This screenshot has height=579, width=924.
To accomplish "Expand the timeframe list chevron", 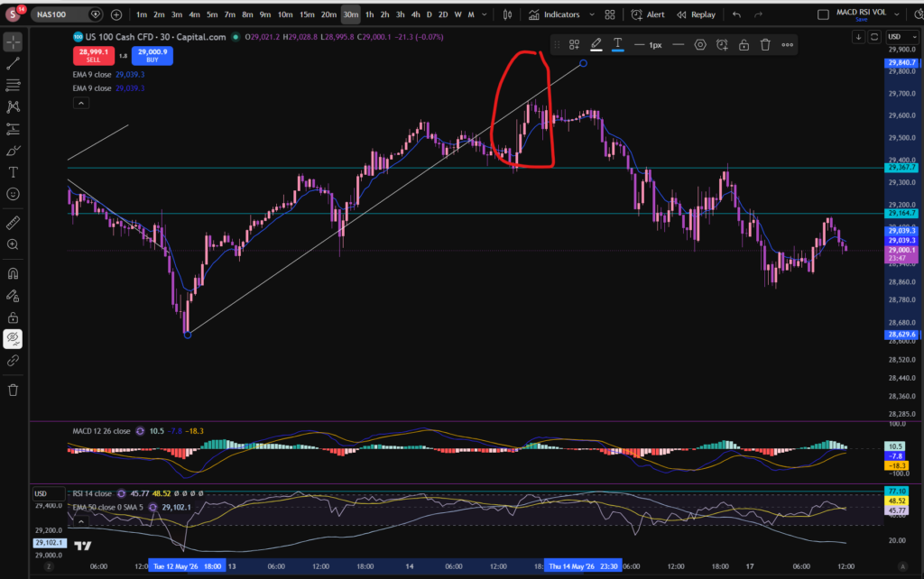I will click(485, 14).
